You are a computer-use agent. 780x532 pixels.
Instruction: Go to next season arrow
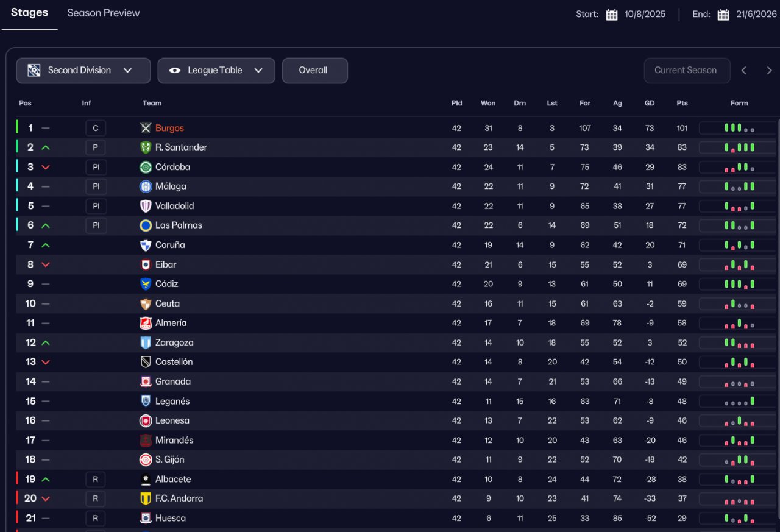(769, 71)
